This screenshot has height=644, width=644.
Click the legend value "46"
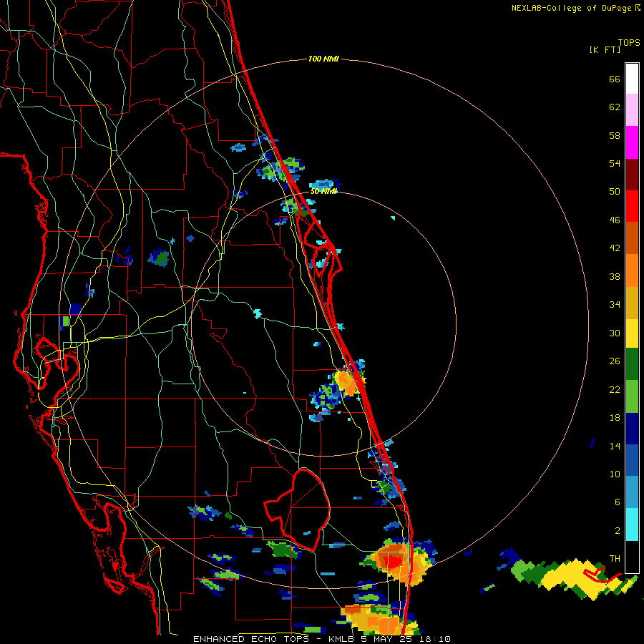(x=615, y=220)
